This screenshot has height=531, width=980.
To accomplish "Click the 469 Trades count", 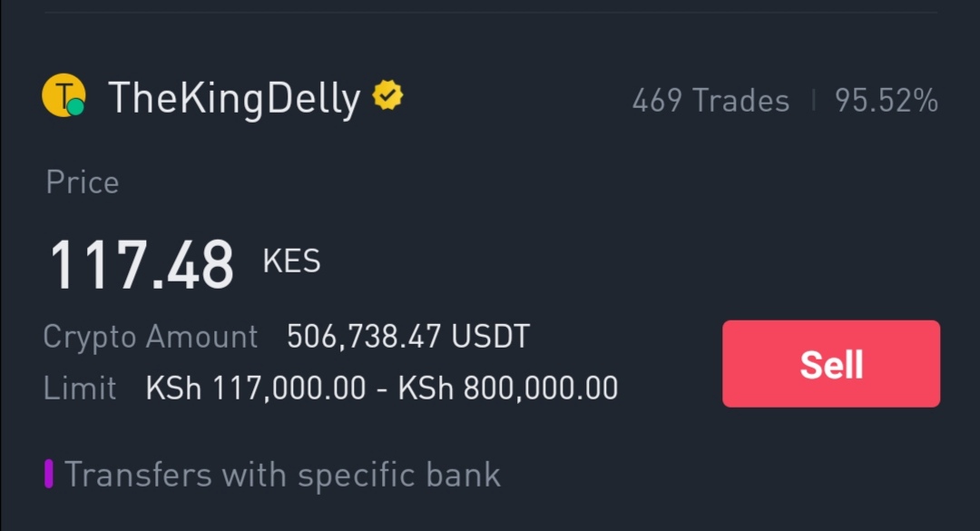I will coord(710,100).
